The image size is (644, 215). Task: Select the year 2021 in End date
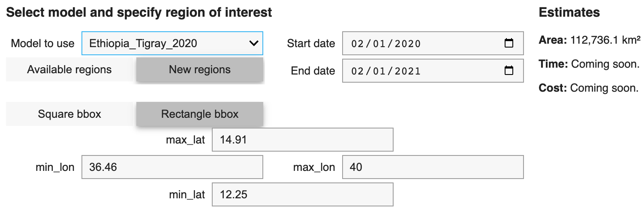tap(407, 71)
